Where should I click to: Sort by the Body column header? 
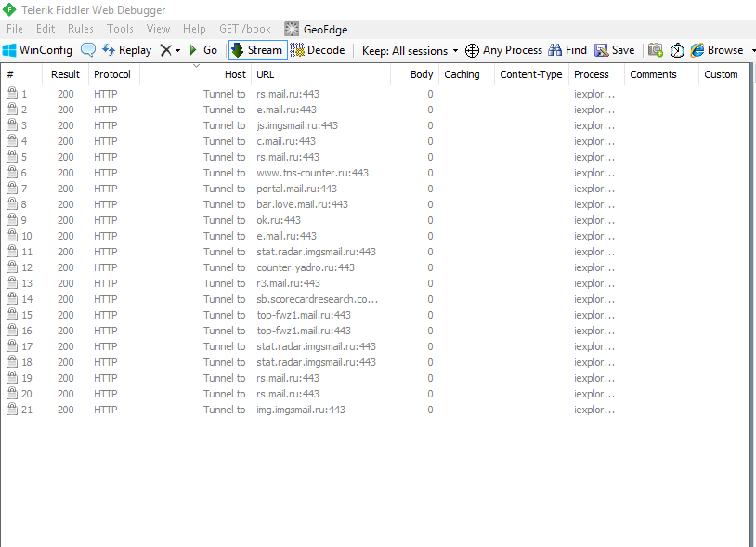point(414,74)
